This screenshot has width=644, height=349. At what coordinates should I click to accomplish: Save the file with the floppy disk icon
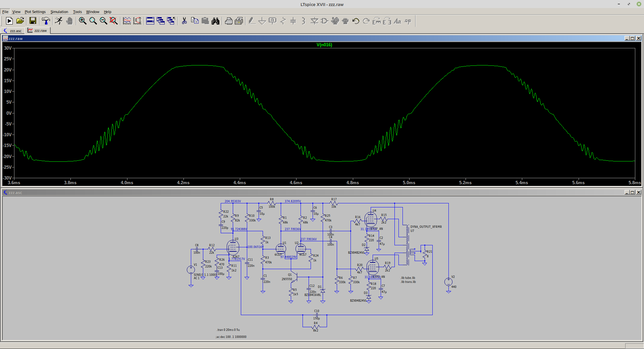tap(33, 21)
